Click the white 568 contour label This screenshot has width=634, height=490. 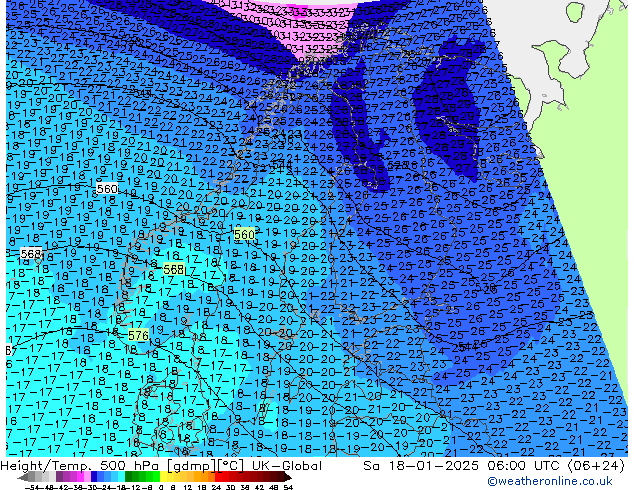pyautogui.click(x=31, y=253)
